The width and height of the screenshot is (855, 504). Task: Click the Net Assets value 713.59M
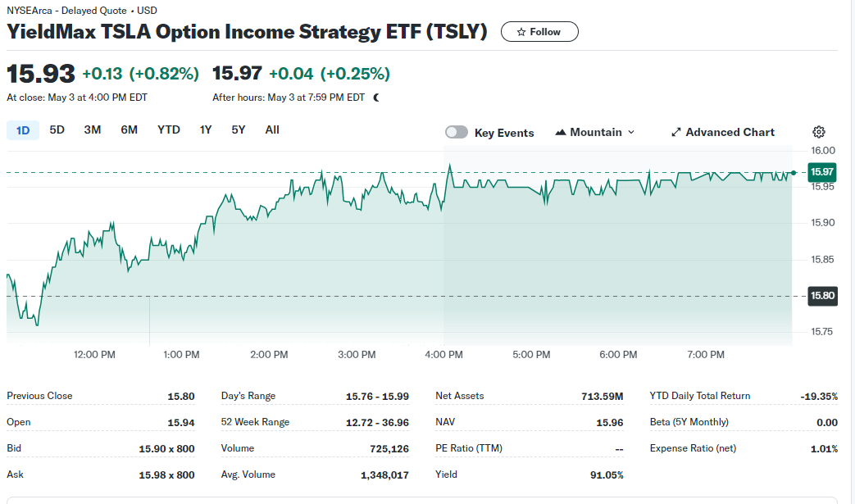(602, 397)
